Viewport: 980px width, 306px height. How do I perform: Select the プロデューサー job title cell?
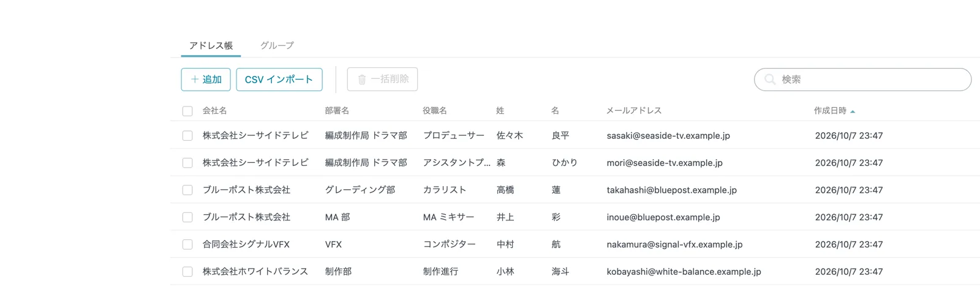pyautogui.click(x=454, y=136)
